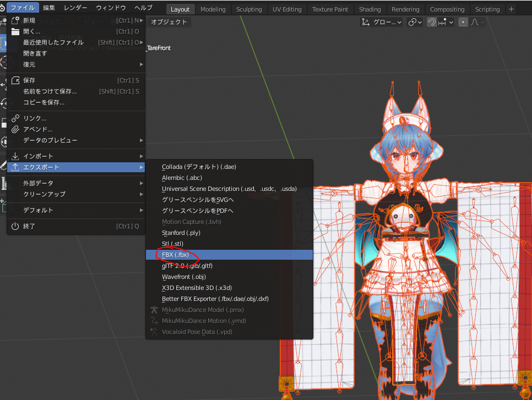The width and height of the screenshot is (532, 400).
Task: Click the Open folder icon
Action: (15, 31)
